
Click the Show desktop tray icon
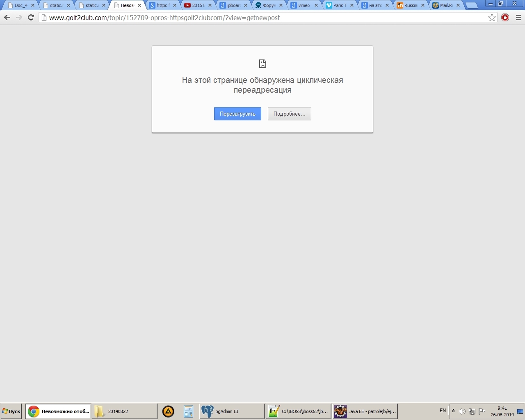click(x=520, y=411)
